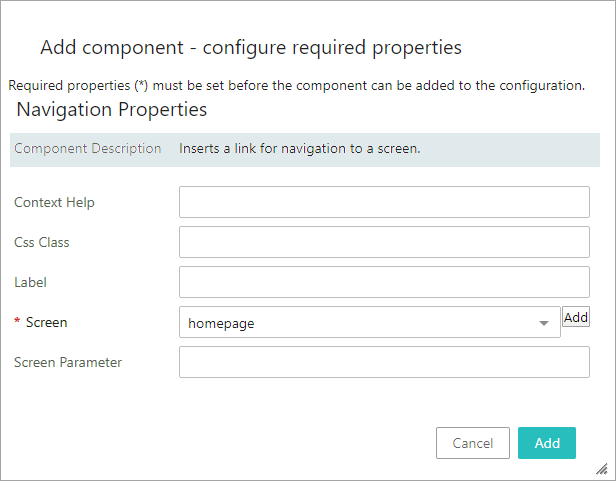Click the 'Inserts a link for navigation' description text
616x481 pixels.
point(299,148)
